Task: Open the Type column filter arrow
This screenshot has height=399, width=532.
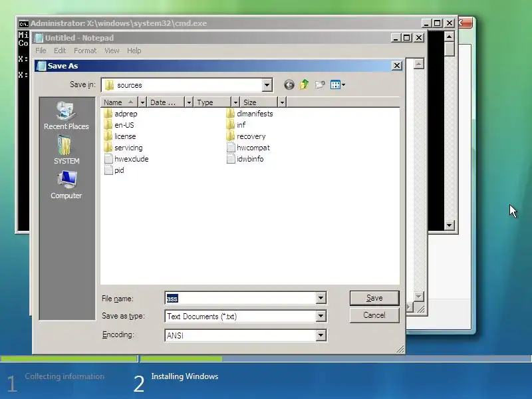Action: (235, 102)
